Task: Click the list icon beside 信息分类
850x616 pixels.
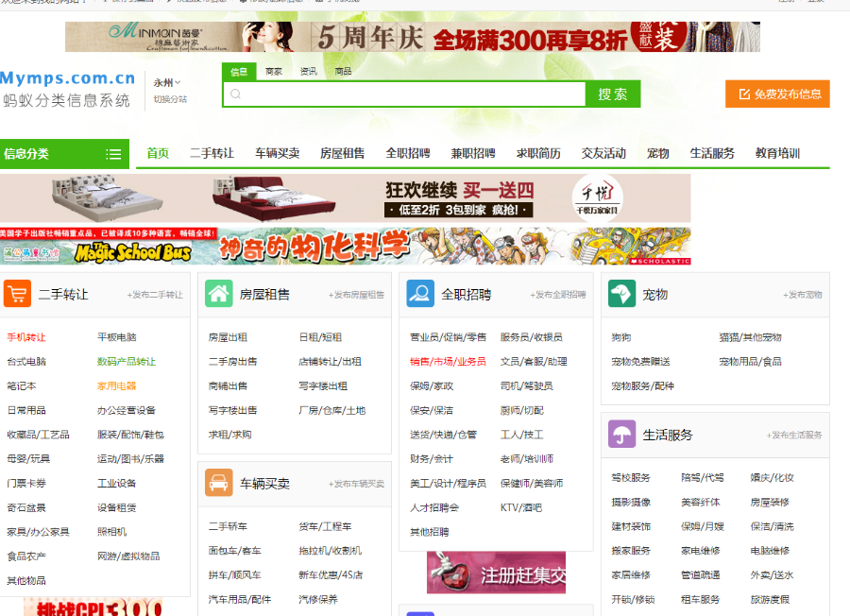Action: pos(111,153)
